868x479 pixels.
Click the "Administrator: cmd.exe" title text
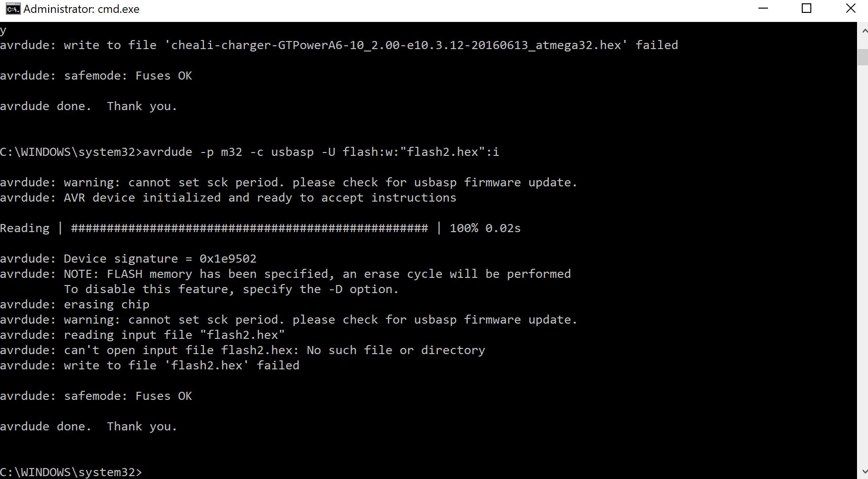(81, 9)
